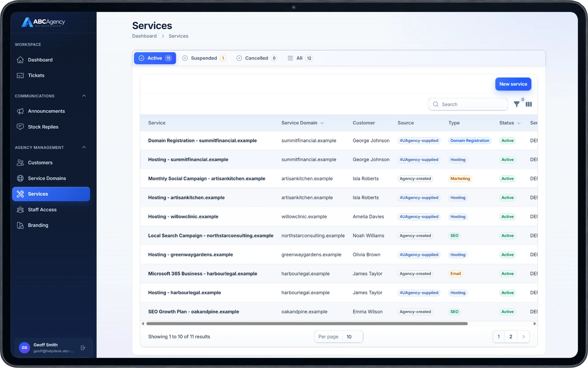This screenshot has width=588, height=368.
Task: Toggle table columns via columns icon
Action: 529,104
